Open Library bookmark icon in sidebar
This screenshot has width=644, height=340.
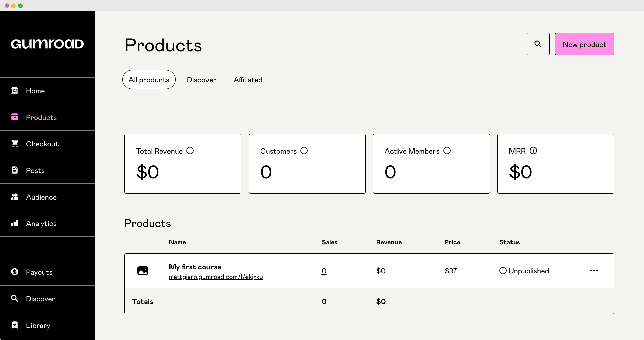pyautogui.click(x=15, y=325)
